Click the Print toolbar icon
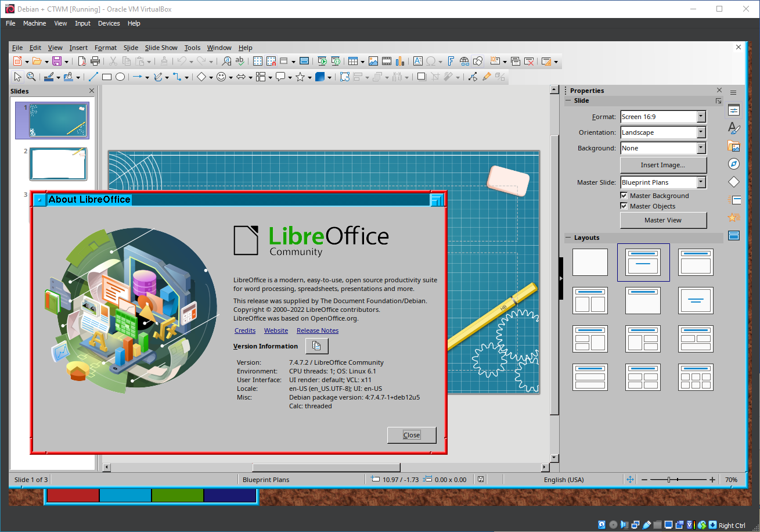The width and height of the screenshot is (760, 532). pyautogui.click(x=95, y=61)
